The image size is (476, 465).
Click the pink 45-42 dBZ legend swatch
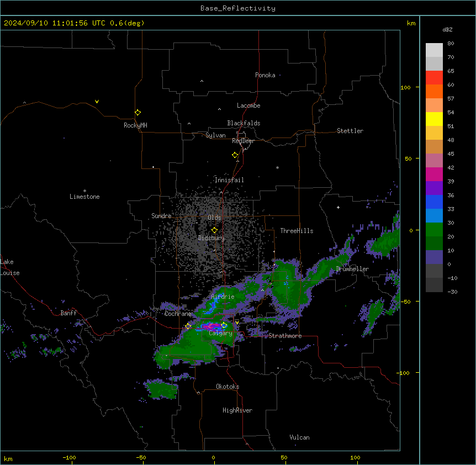click(x=434, y=161)
